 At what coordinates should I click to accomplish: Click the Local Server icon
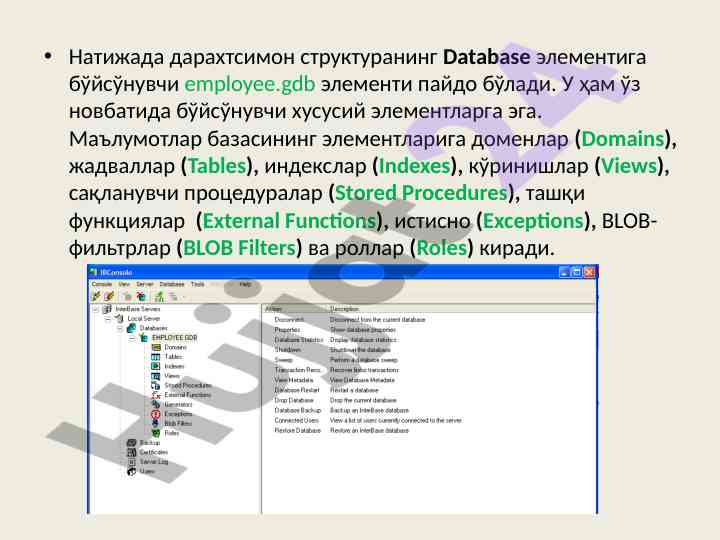[x=119, y=318]
